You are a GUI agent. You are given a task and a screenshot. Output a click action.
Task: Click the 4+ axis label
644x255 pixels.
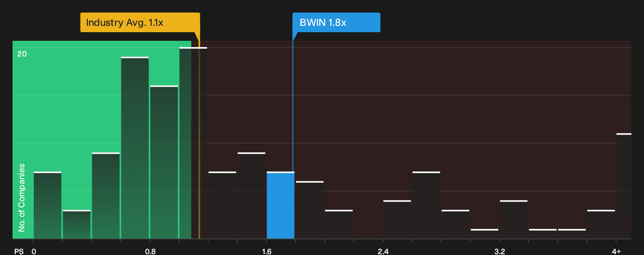(616, 251)
